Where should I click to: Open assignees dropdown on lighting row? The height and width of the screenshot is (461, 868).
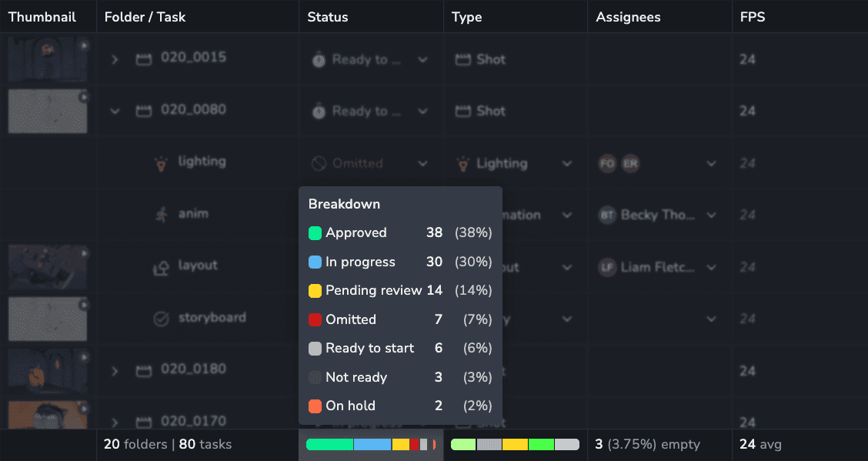(x=711, y=163)
